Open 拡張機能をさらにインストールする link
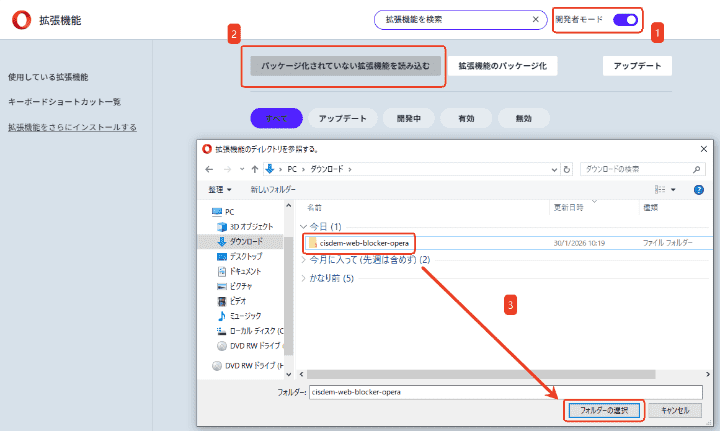The image size is (720, 431). pos(72,127)
